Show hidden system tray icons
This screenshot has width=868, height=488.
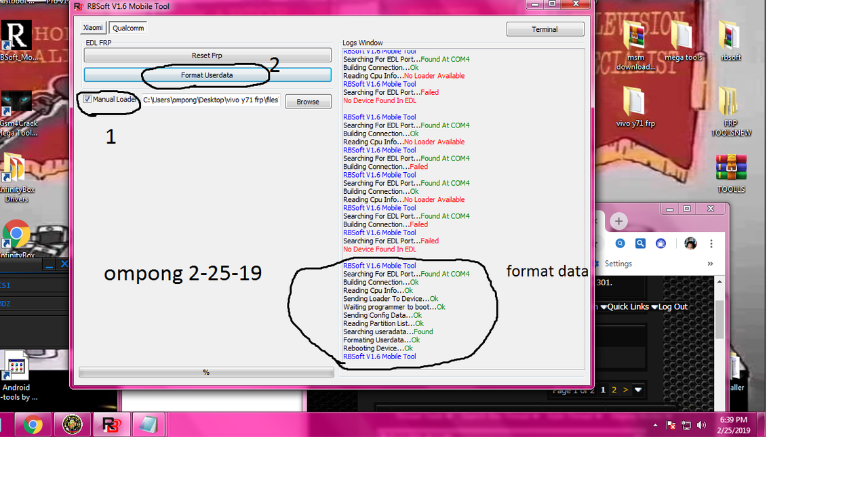point(655,426)
